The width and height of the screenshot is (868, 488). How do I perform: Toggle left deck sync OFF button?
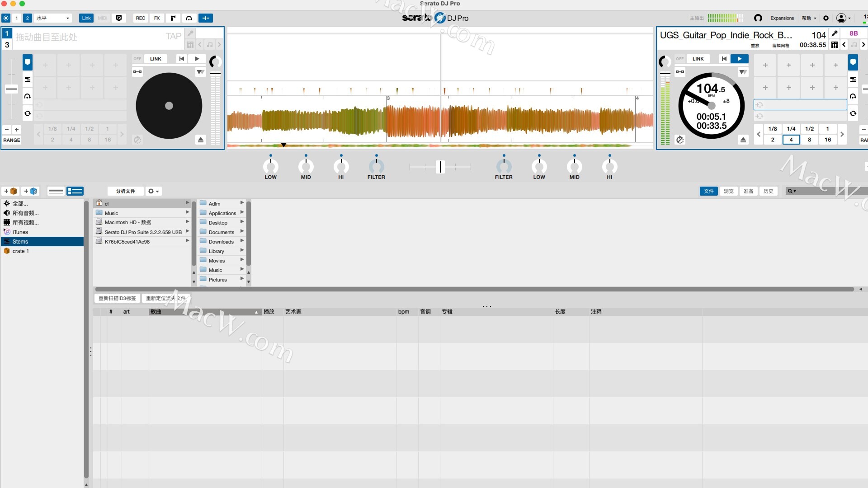click(137, 59)
